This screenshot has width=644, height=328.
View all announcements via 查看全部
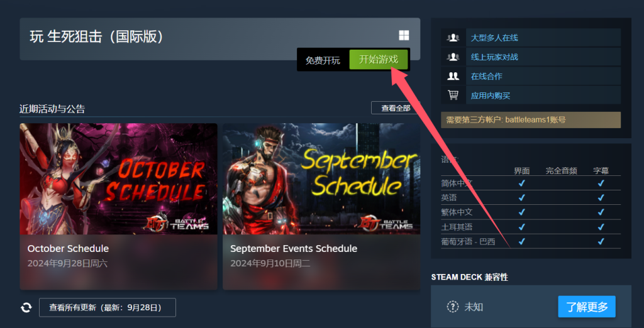[x=396, y=108]
